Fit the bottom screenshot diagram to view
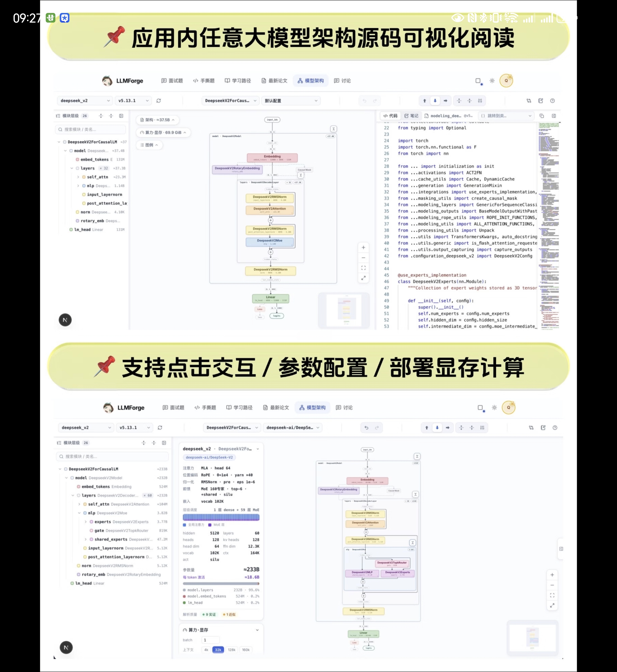The width and height of the screenshot is (617, 672). tap(552, 595)
